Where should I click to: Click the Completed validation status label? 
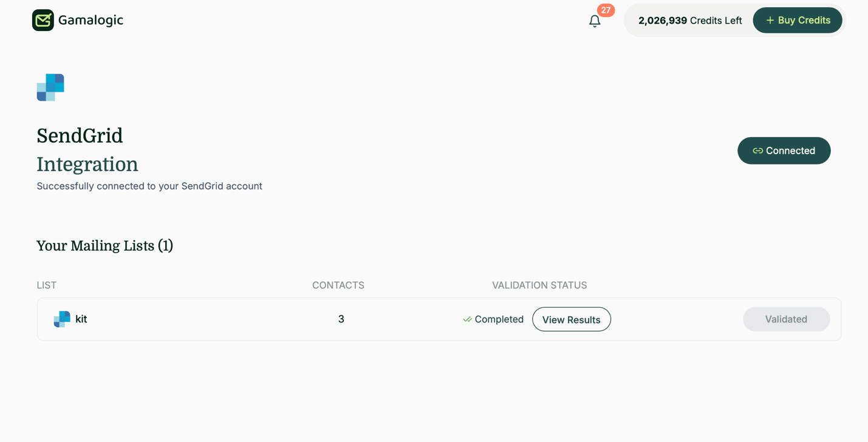pos(499,319)
